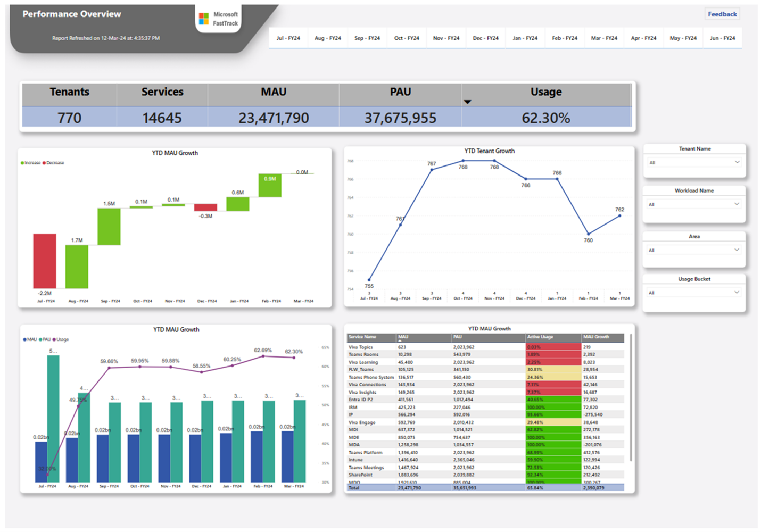The image size is (761, 532).
Task: Click the 30.81% Active Usage cell
Action: coord(553,369)
